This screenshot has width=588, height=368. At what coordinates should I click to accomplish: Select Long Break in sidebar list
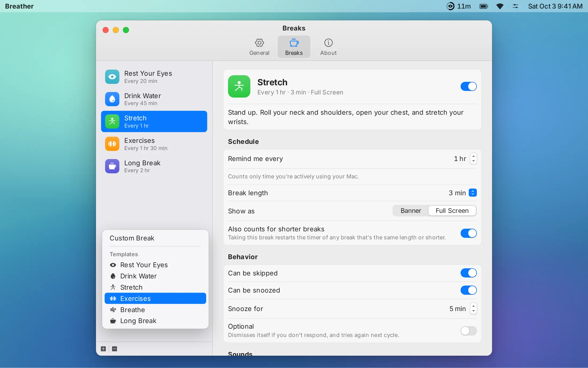(x=154, y=166)
